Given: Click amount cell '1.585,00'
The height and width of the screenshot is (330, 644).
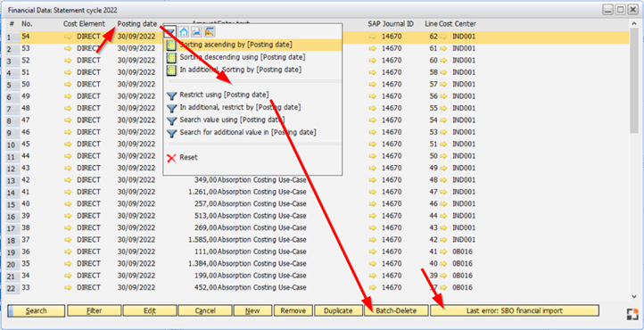Looking at the screenshot, I should [x=202, y=240].
